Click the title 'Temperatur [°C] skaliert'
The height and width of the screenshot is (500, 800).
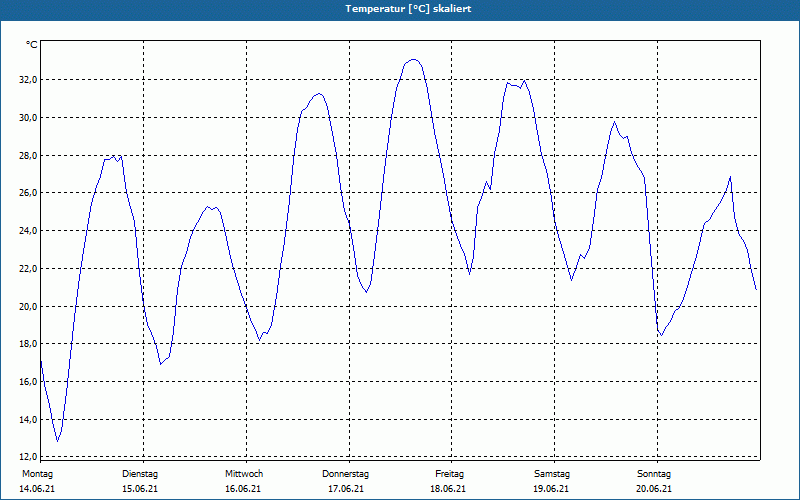point(408,9)
